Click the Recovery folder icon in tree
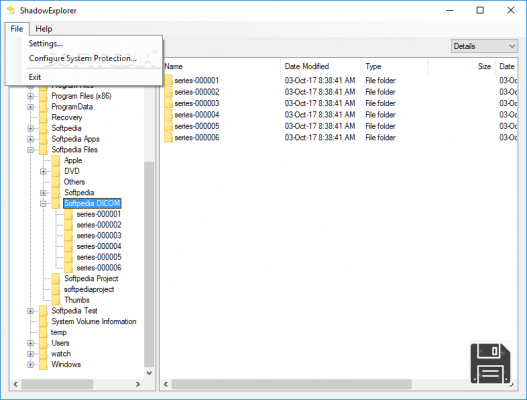This screenshot has width=527, height=400. [43, 117]
